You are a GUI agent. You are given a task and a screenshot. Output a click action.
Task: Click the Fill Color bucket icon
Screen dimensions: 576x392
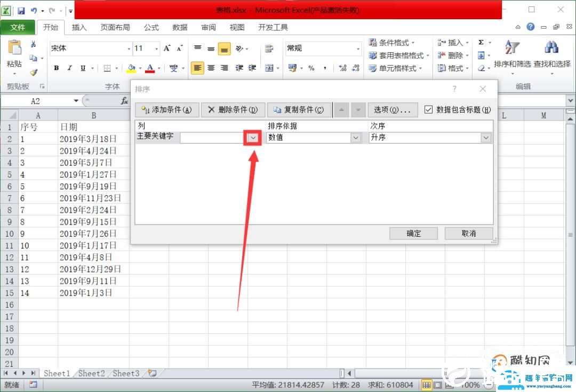click(131, 68)
